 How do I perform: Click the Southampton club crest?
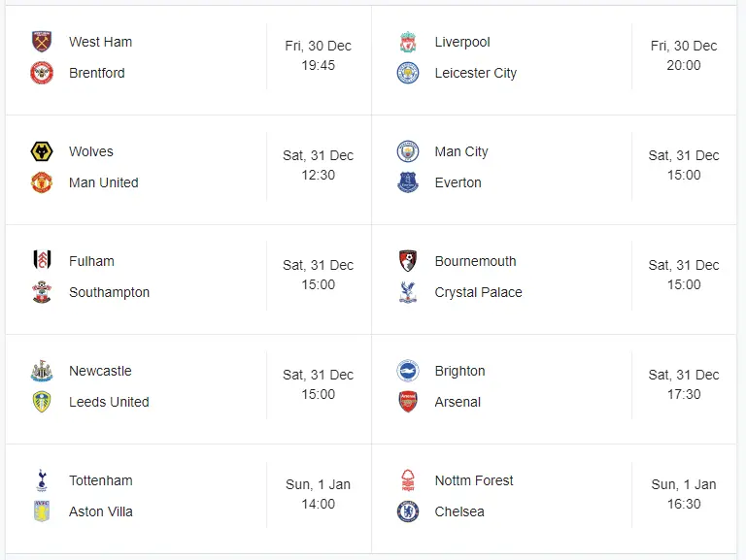(42, 292)
